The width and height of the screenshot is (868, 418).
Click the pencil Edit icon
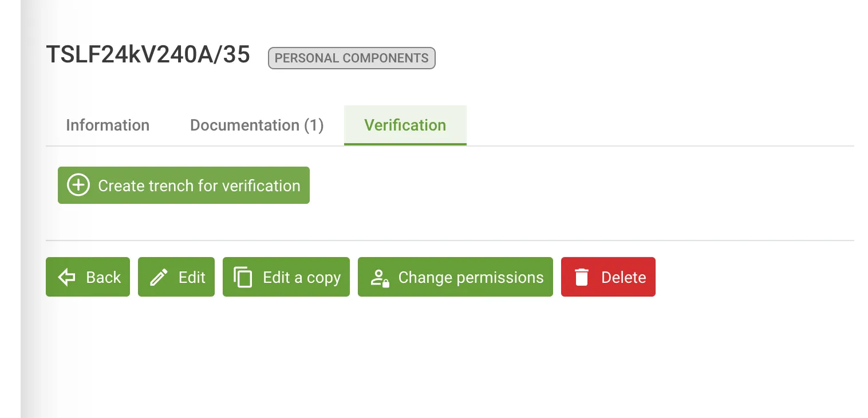point(158,277)
